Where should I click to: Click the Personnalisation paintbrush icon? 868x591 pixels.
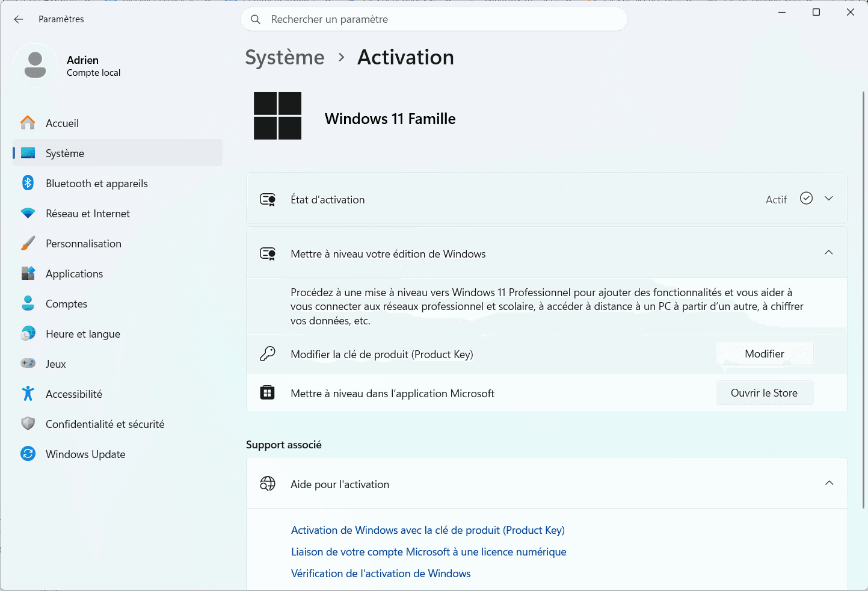(28, 243)
